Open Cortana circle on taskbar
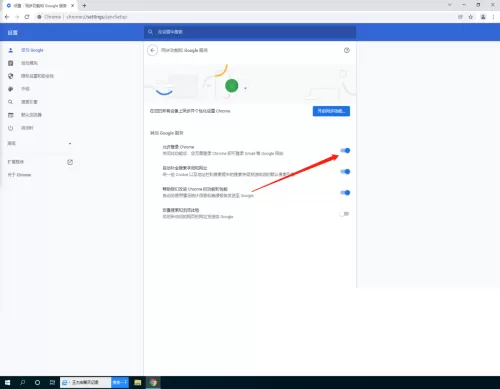Viewport: 500px width, 389px height. 37,382
